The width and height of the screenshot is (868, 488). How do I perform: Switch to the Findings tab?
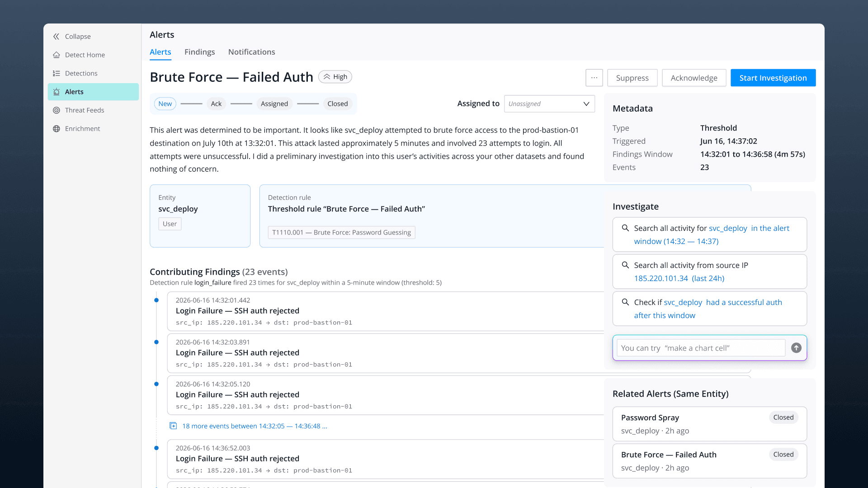(x=199, y=52)
